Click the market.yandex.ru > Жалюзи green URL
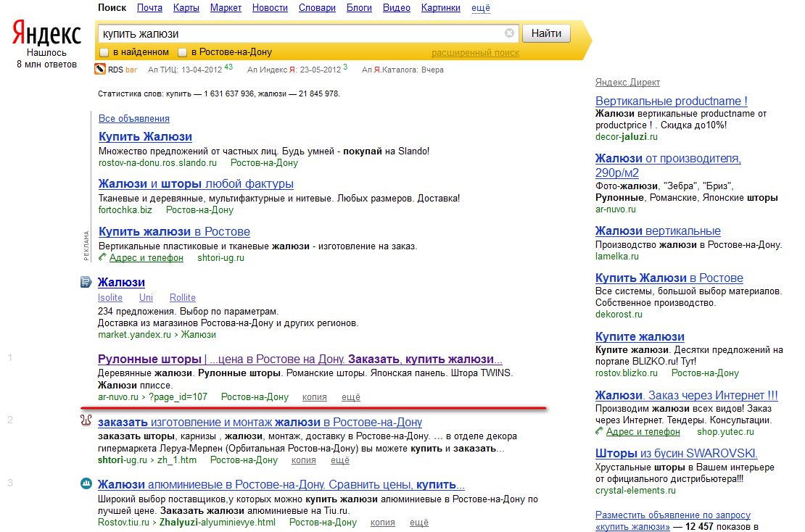 [157, 334]
